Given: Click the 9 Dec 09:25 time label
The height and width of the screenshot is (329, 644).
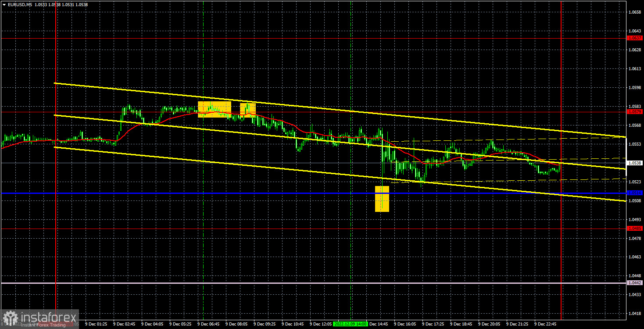Looking at the screenshot, I should click(265, 324).
